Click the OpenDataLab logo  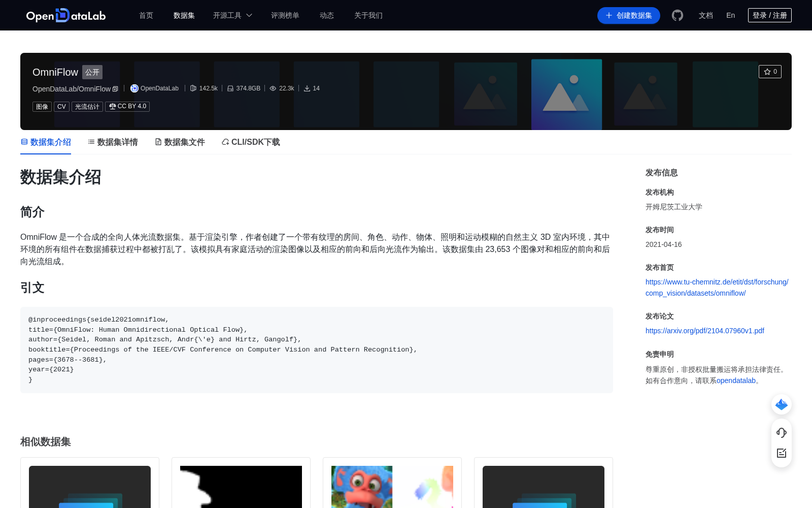coord(66,15)
